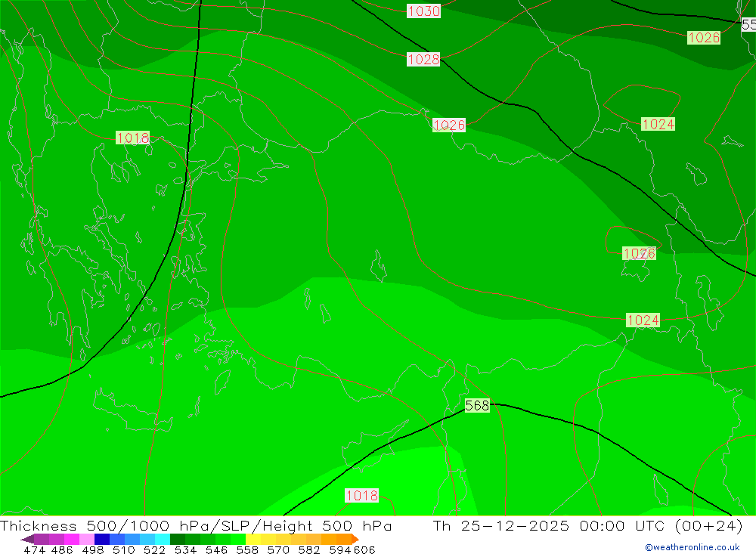This screenshot has width=756, height=554.
Task: Click the 558 legend value
Action: [247, 549]
